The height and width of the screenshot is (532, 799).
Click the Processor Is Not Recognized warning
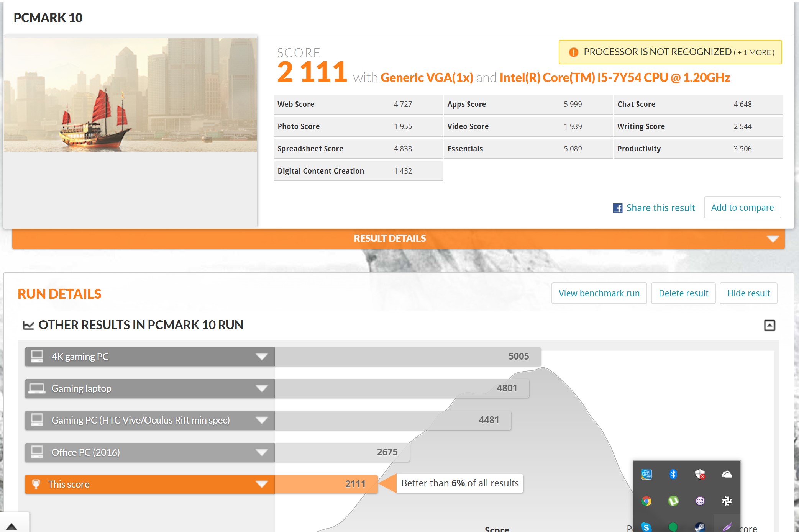pyautogui.click(x=670, y=52)
